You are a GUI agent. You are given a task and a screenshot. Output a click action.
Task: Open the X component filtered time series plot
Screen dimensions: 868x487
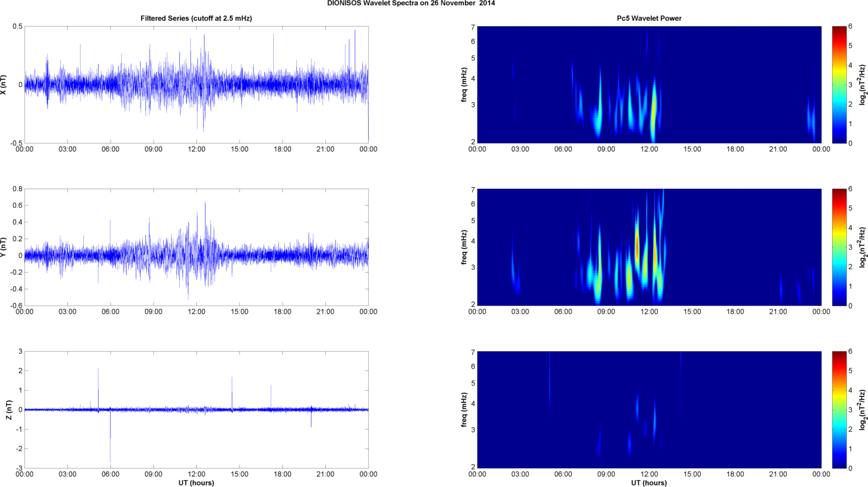(196, 85)
